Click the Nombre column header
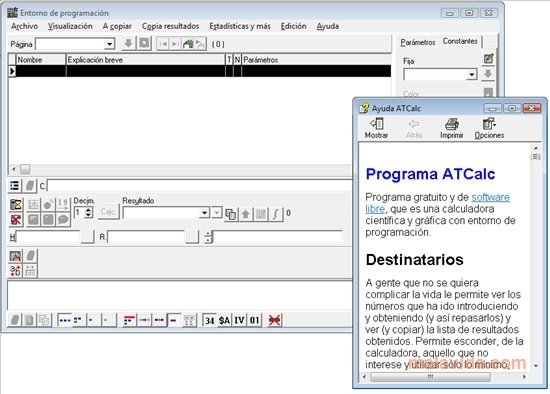Screen dimensions: 550x394 [41, 60]
